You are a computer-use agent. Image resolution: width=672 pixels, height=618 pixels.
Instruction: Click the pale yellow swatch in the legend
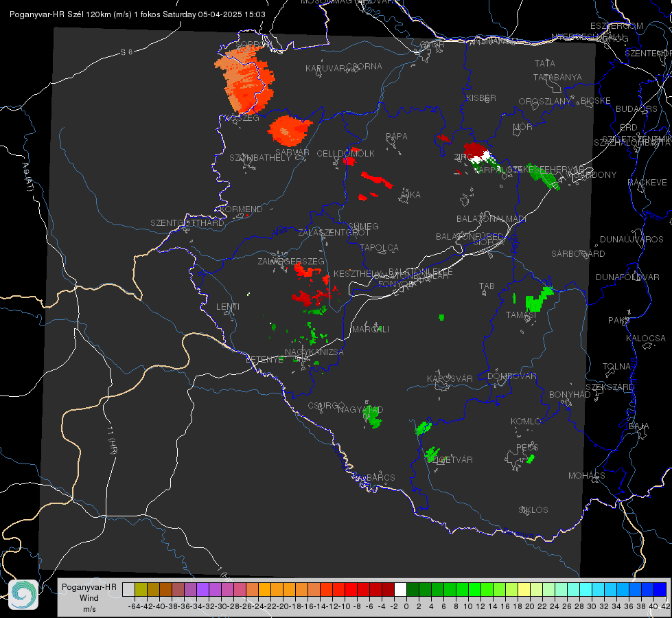click(x=524, y=590)
